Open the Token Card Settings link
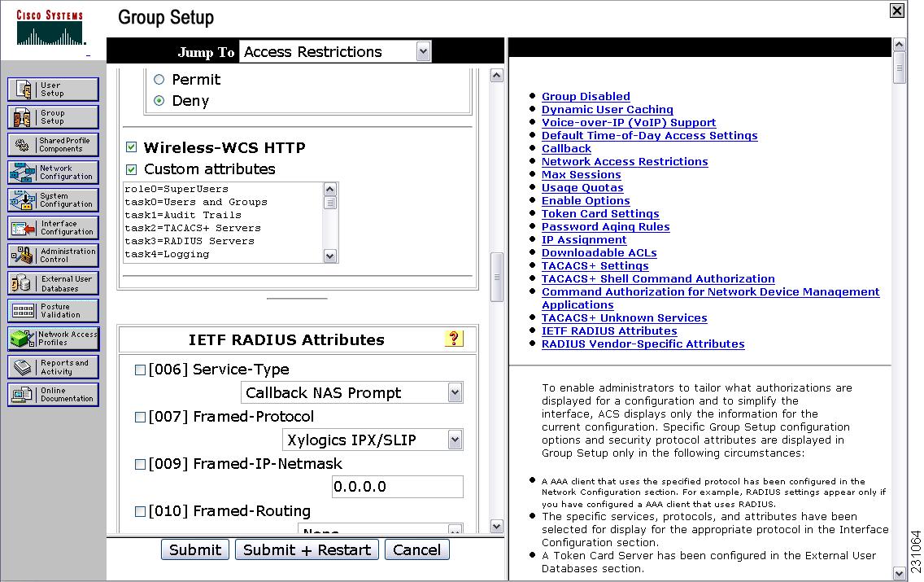 [600, 213]
